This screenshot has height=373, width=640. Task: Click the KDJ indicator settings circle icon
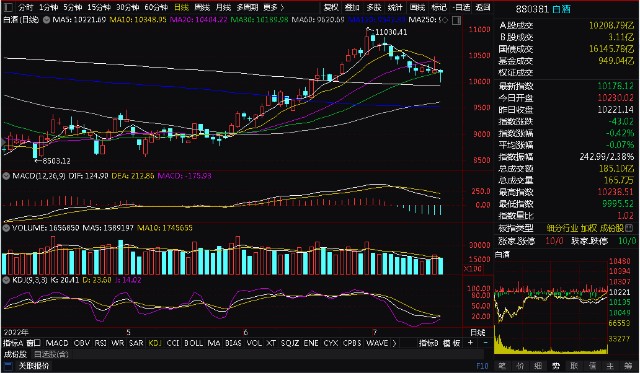tap(6, 280)
